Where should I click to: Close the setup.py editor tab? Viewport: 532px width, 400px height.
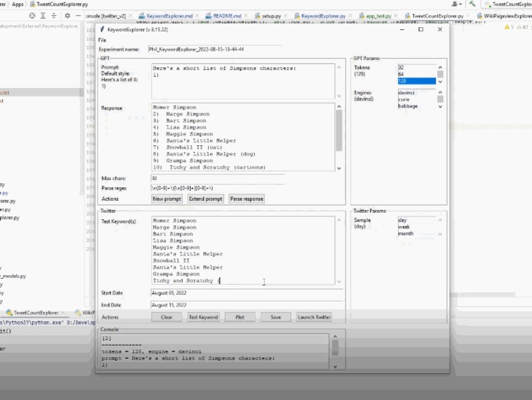tap(286, 16)
